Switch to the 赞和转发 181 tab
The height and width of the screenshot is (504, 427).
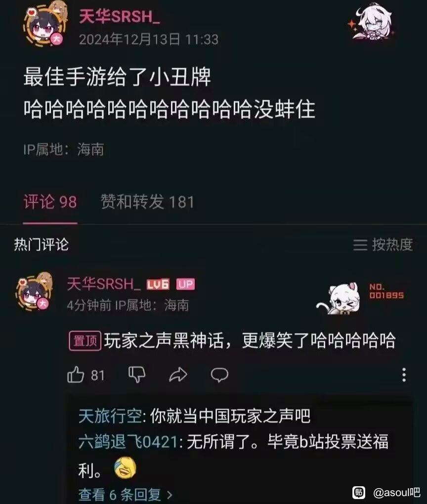pyautogui.click(x=148, y=202)
